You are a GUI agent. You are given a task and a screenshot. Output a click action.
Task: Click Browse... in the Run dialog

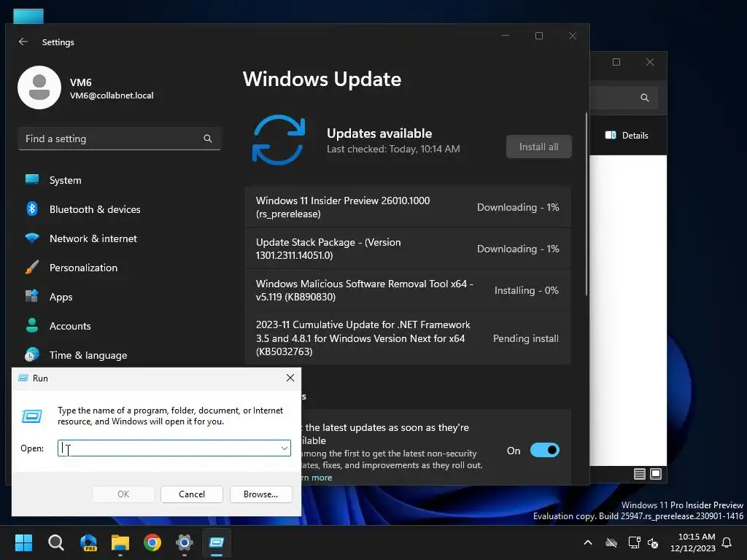[x=260, y=494]
